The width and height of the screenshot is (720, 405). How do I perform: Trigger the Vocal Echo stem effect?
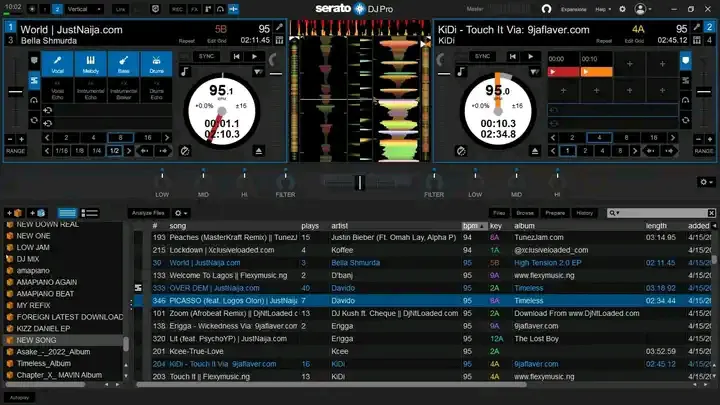point(57,90)
